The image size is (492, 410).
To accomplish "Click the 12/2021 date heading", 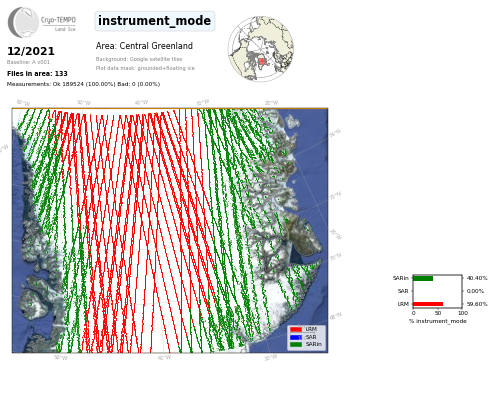I will [31, 51].
